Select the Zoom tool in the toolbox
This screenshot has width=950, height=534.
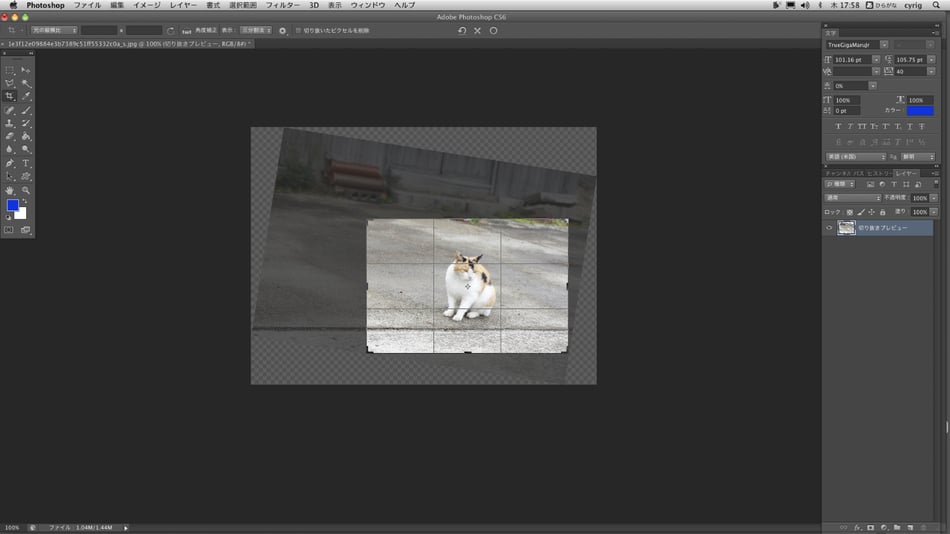[26, 190]
